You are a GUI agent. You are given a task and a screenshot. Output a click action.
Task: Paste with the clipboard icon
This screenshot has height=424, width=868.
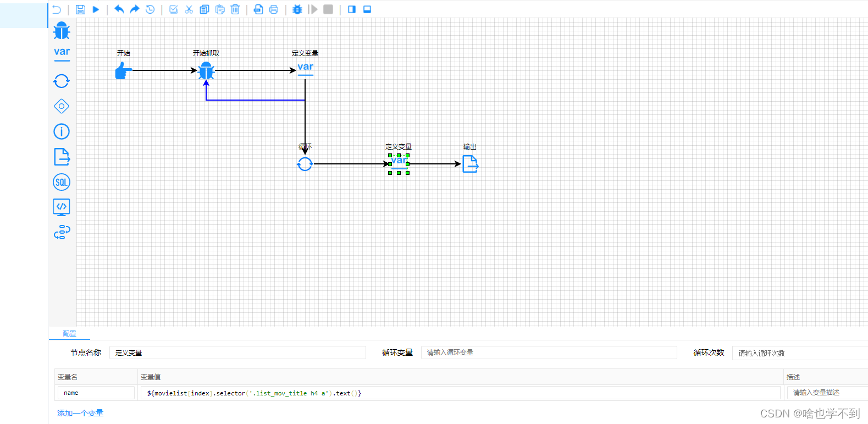(220, 9)
